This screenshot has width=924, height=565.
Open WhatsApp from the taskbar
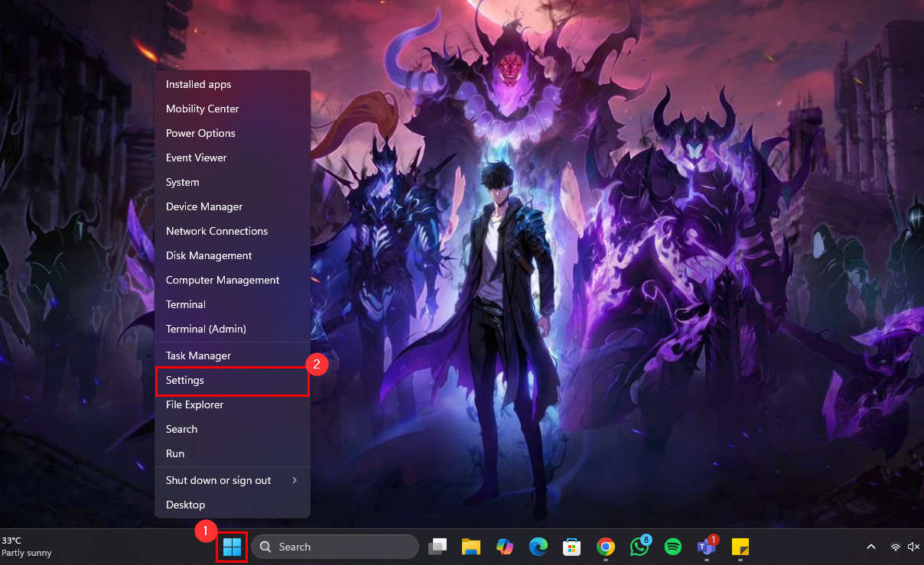(639, 547)
